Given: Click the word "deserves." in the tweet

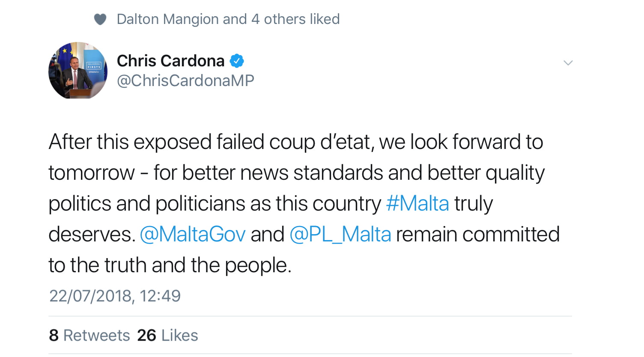Looking at the screenshot, I should click(92, 234).
